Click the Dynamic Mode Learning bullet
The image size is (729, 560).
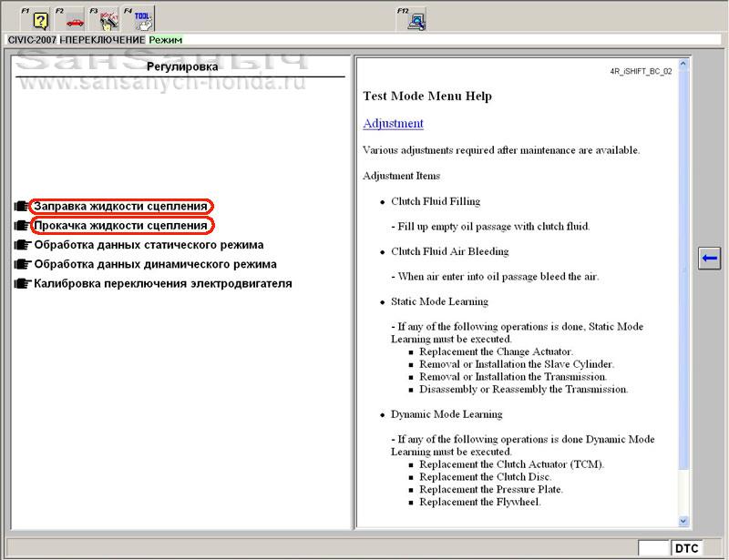pos(447,414)
